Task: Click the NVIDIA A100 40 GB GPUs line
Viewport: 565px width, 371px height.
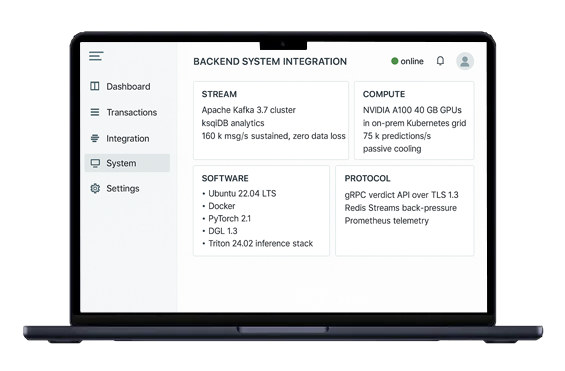Action: pos(412,110)
